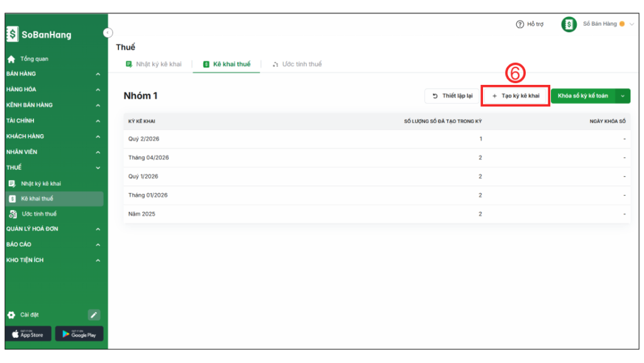Collapse the sidebar with the arrow button

(x=108, y=33)
